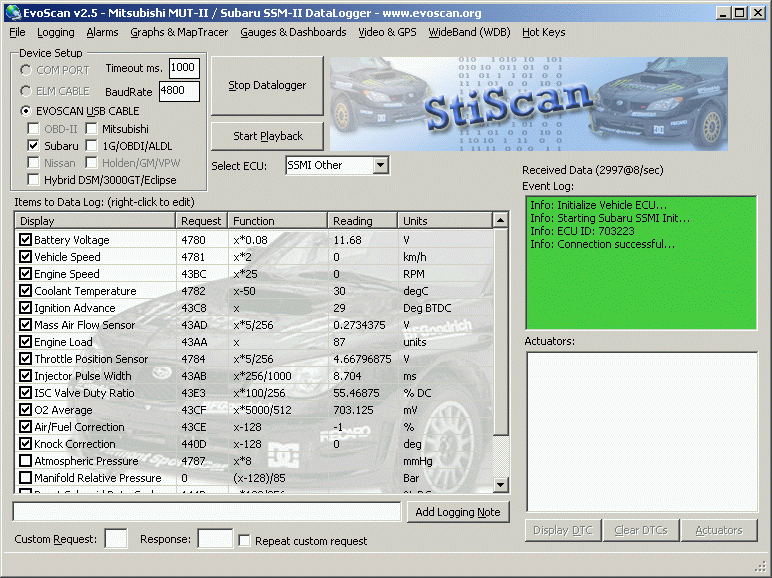Open Graphs & MapTracer menu
Screen dimensions: 772x578
point(179,32)
